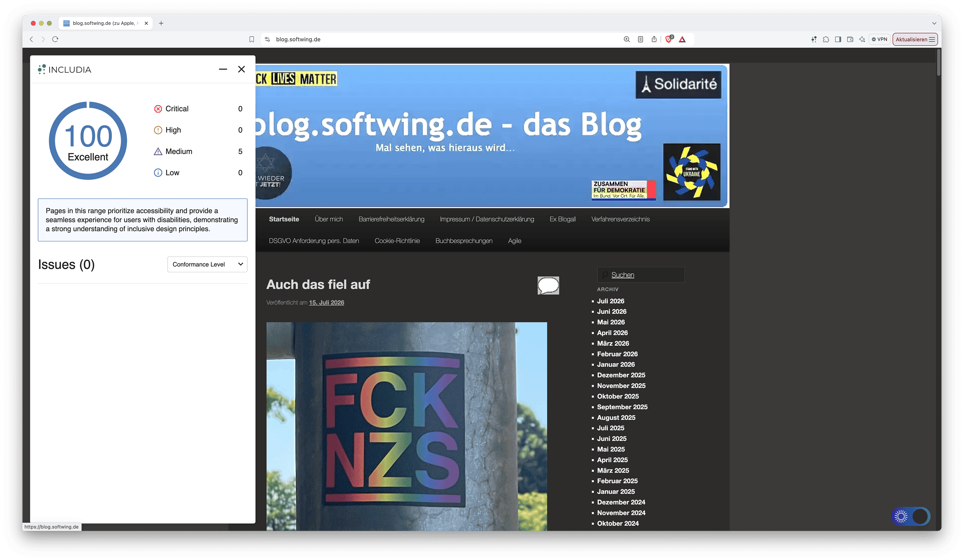Minimize the Includia panel
Viewport: 964px width, 560px height.
pyautogui.click(x=223, y=69)
